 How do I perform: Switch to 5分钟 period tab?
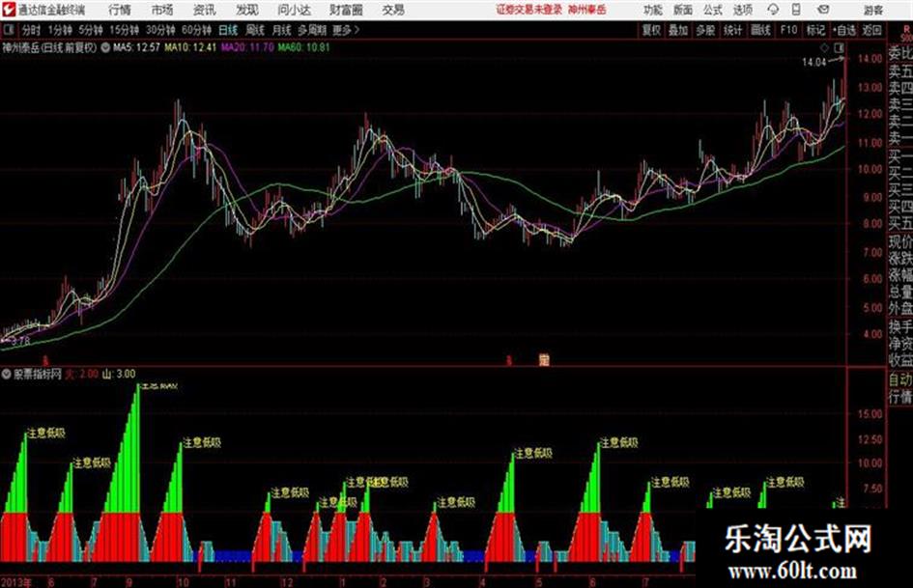click(90, 30)
